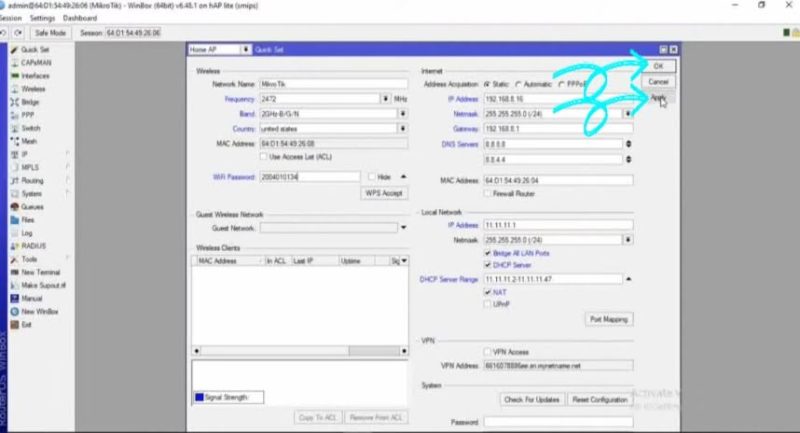The width and height of the screenshot is (800, 433).
Task: Click Gateway input field
Action: pos(558,129)
